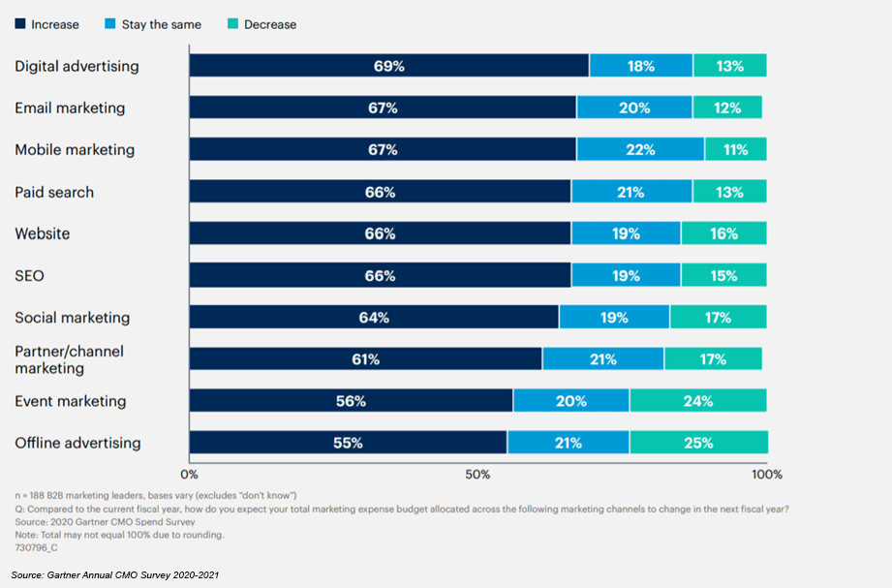Click the Offline advertising 55% bar segment
Screen dimensions: 892x588
click(x=348, y=443)
